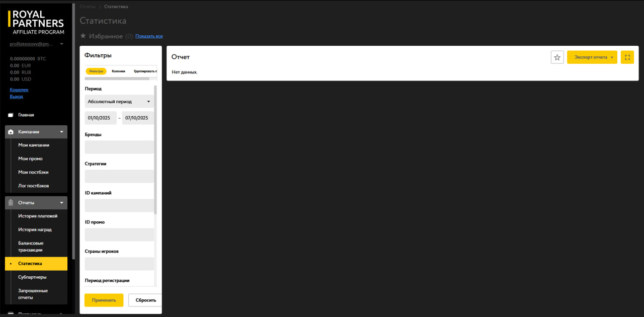
Task: Switch to the Колонки tab
Action: point(118,71)
